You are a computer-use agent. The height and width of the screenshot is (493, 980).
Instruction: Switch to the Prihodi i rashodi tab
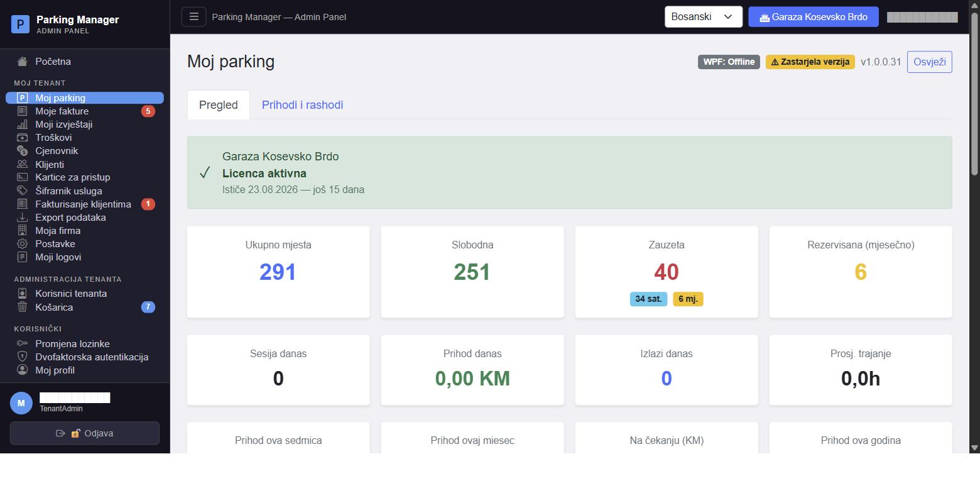(303, 105)
